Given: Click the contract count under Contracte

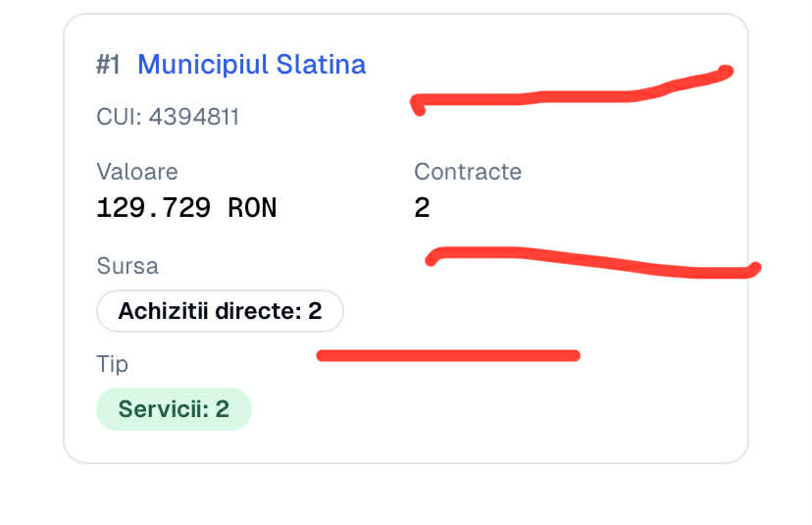Looking at the screenshot, I should tap(422, 208).
